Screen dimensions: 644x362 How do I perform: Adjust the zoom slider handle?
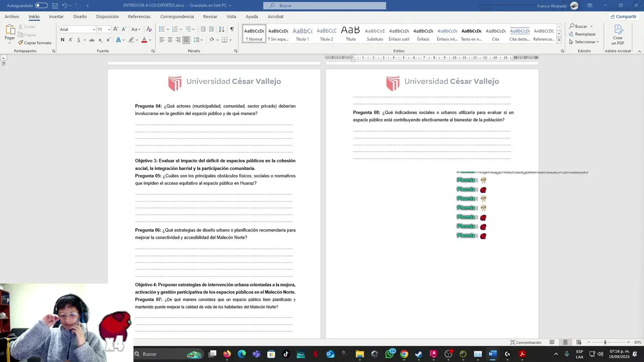pyautogui.click(x=605, y=342)
